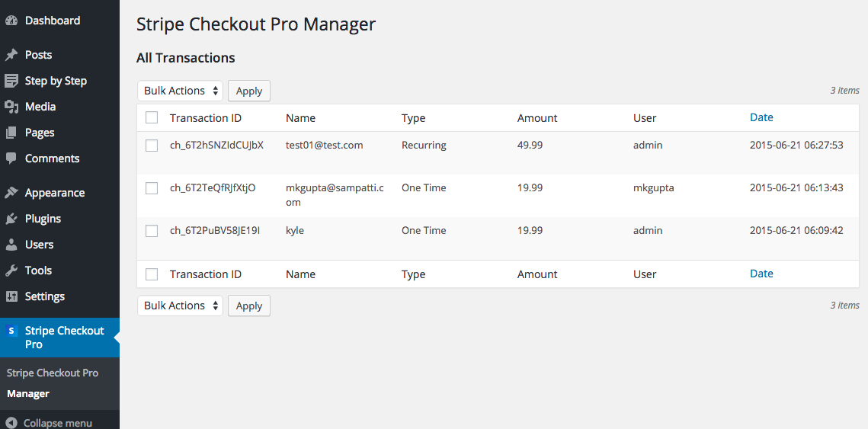
Task: Click the Tools wrench icon
Action: pos(11,271)
